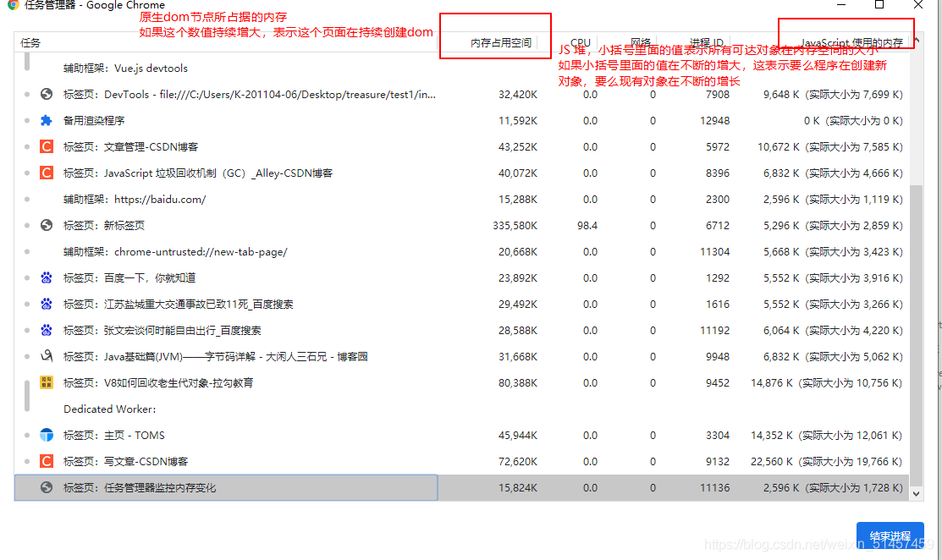The height and width of the screenshot is (560, 942).
Task: Select row 标签页: 文章管理-CSDN博客
Action: tap(461, 146)
